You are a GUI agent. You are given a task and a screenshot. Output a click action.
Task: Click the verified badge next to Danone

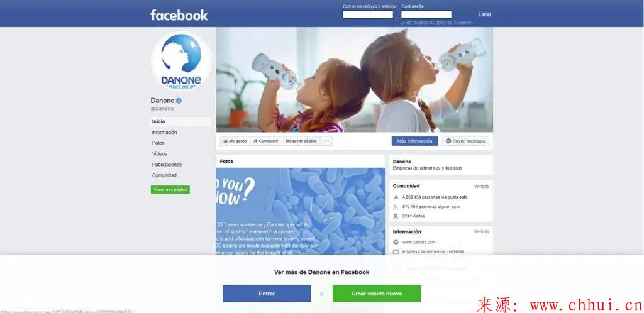point(179,101)
